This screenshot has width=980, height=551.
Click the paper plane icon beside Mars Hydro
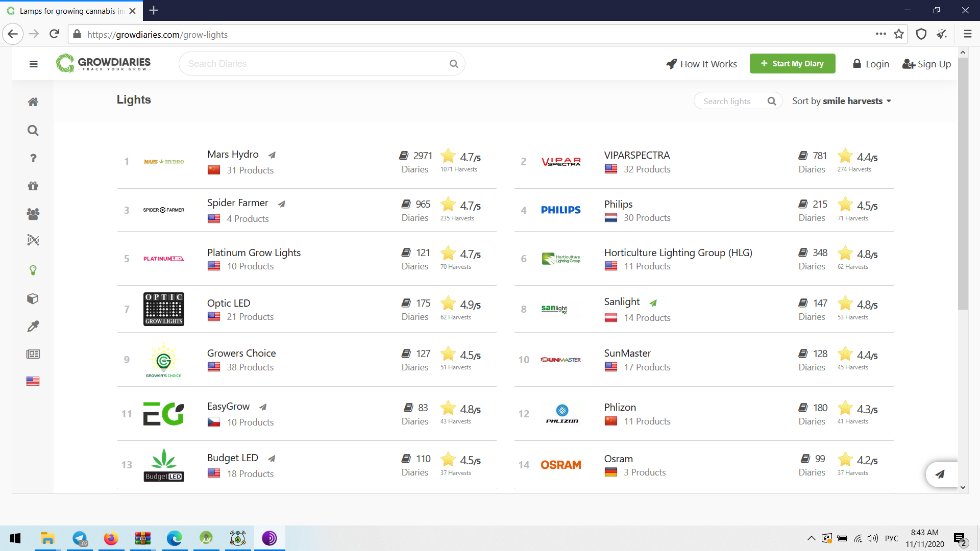272,155
